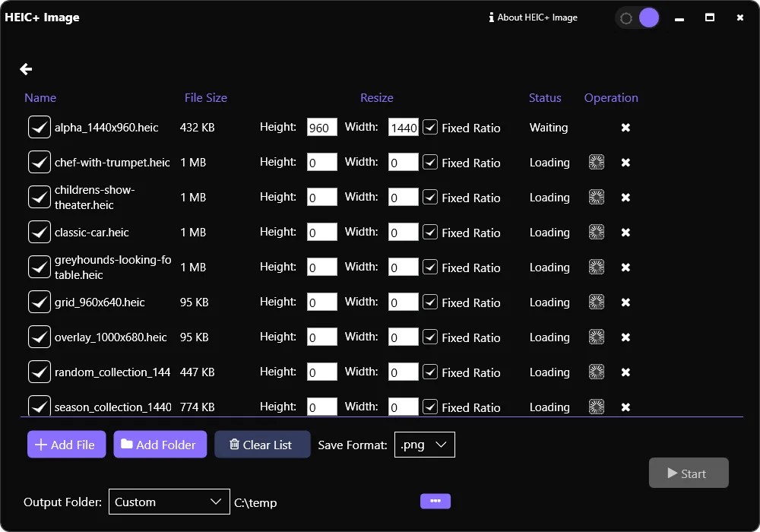Disable Fixed Ratio for classic-car.heic
The height and width of the screenshot is (532, 760).
point(430,232)
